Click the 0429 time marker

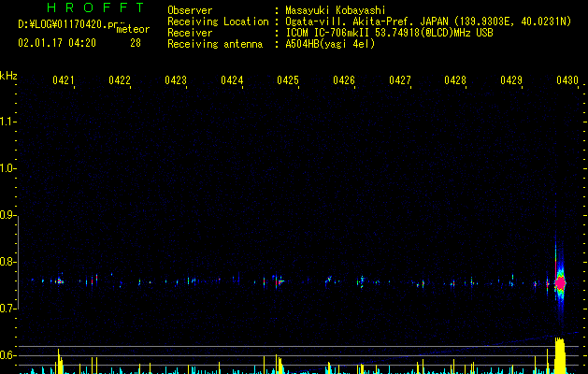pyautogui.click(x=511, y=79)
